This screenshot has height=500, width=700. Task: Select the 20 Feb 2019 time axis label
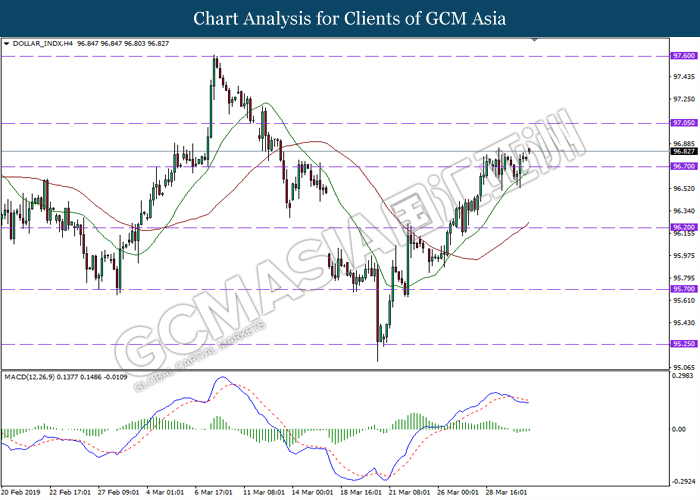[21, 492]
